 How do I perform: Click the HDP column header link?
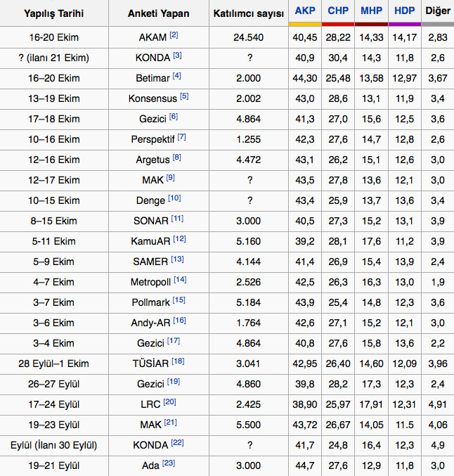(x=405, y=12)
